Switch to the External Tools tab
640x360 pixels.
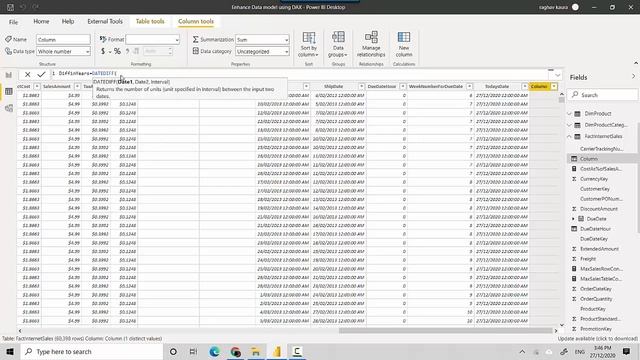click(x=105, y=21)
